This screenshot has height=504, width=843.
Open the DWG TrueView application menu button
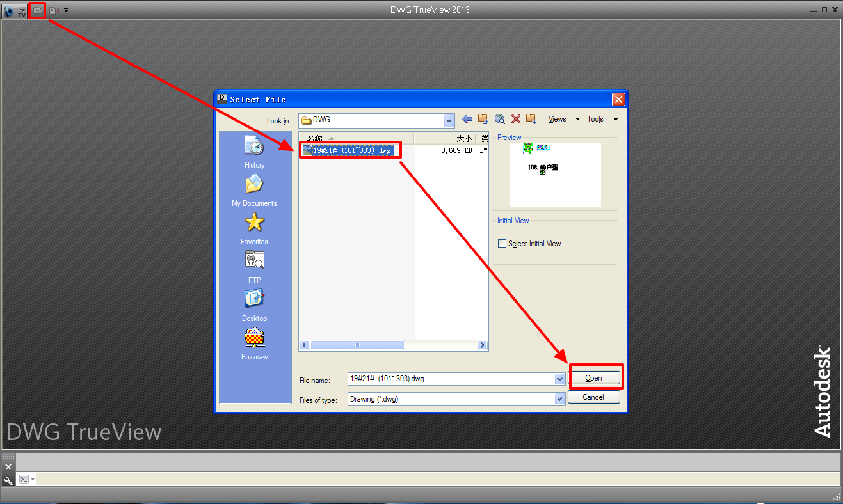click(13, 10)
